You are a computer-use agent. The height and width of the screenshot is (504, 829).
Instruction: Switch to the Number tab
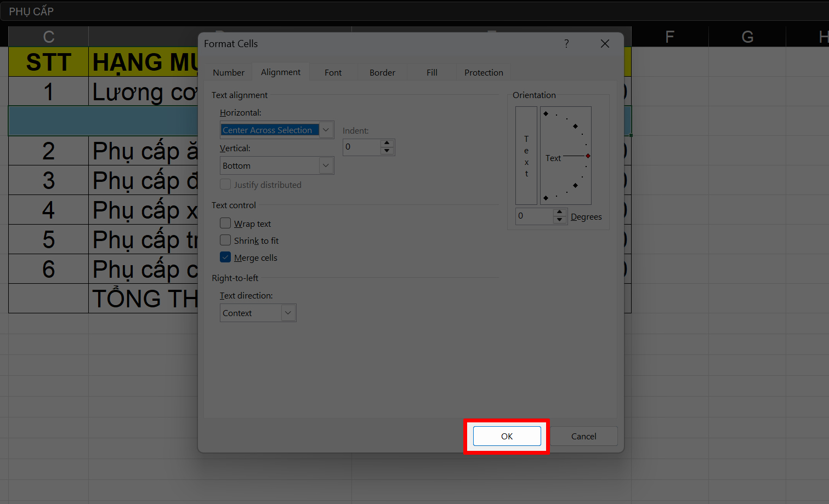pyautogui.click(x=229, y=73)
